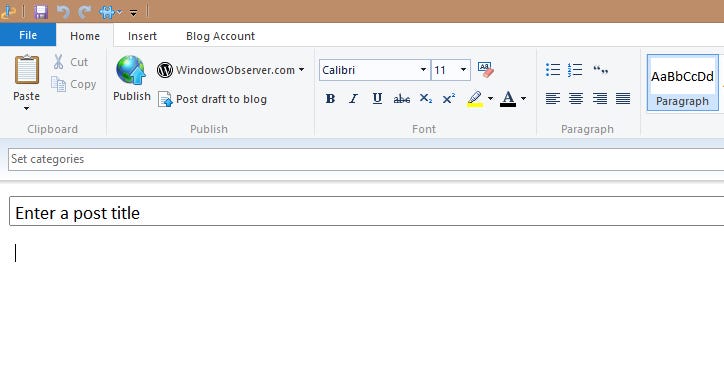Click the Copy button
The height and width of the screenshot is (391, 724).
(x=74, y=84)
